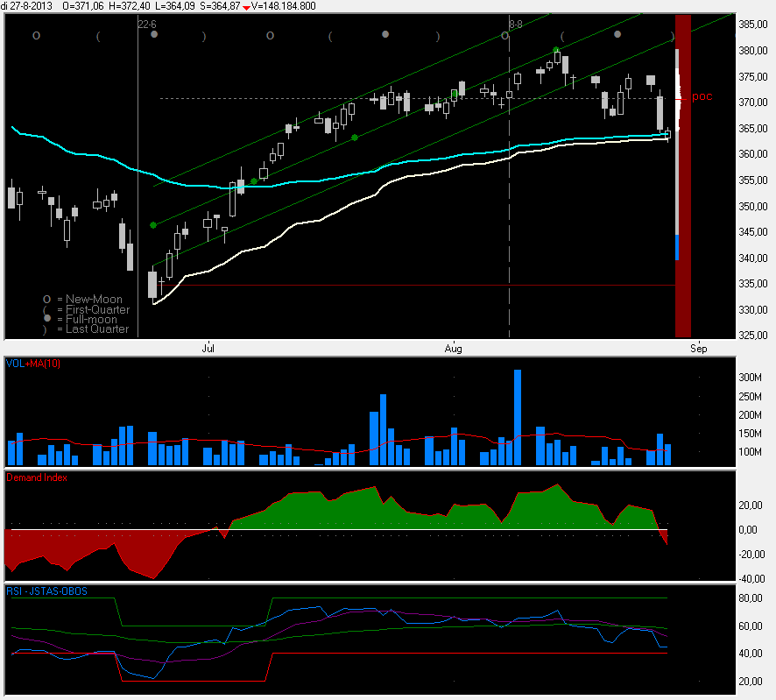
Task: Click the RSI - JSTAS-OBOS indicator label
Action: tap(46, 591)
